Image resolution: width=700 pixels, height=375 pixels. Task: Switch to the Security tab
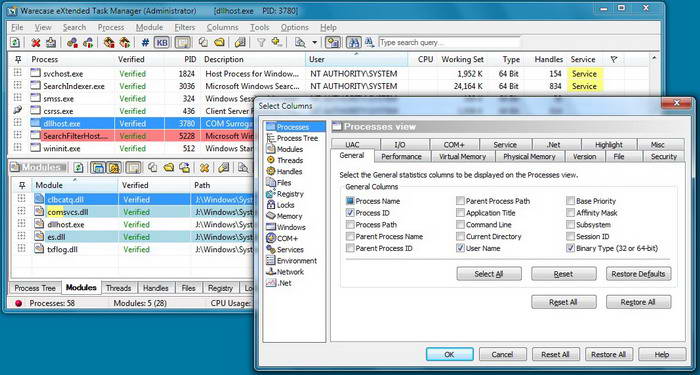coord(664,157)
